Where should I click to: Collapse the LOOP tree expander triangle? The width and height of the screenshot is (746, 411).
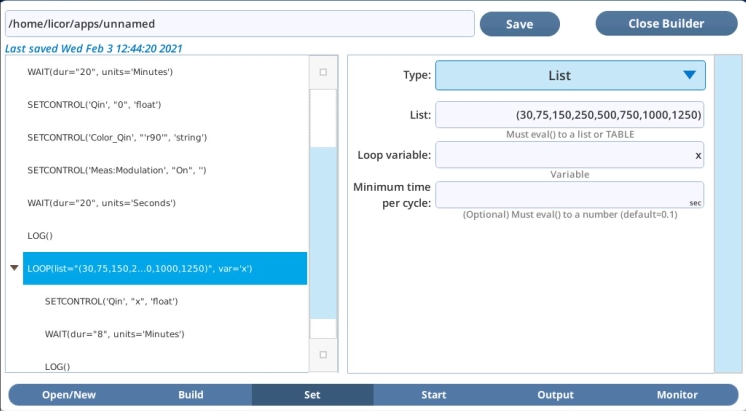(14, 268)
